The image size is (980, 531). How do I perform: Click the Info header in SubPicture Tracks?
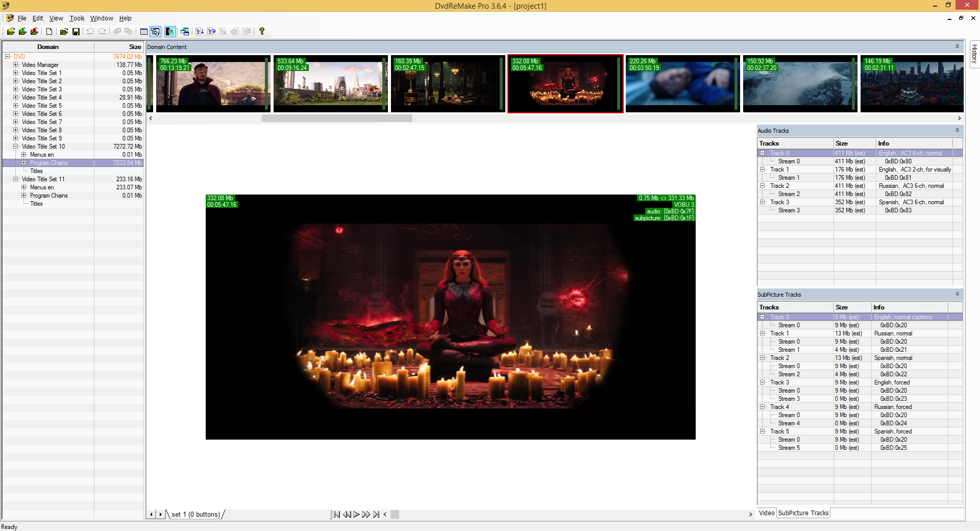[x=910, y=307]
